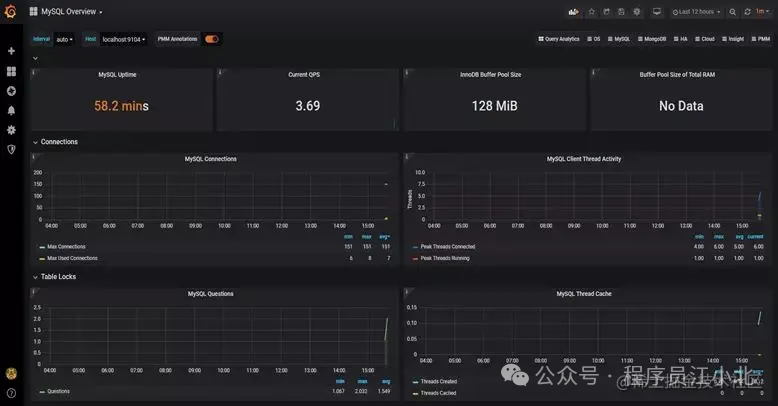Click the Add panel icon in top bar
The height and width of the screenshot is (406, 778).
tap(573, 12)
